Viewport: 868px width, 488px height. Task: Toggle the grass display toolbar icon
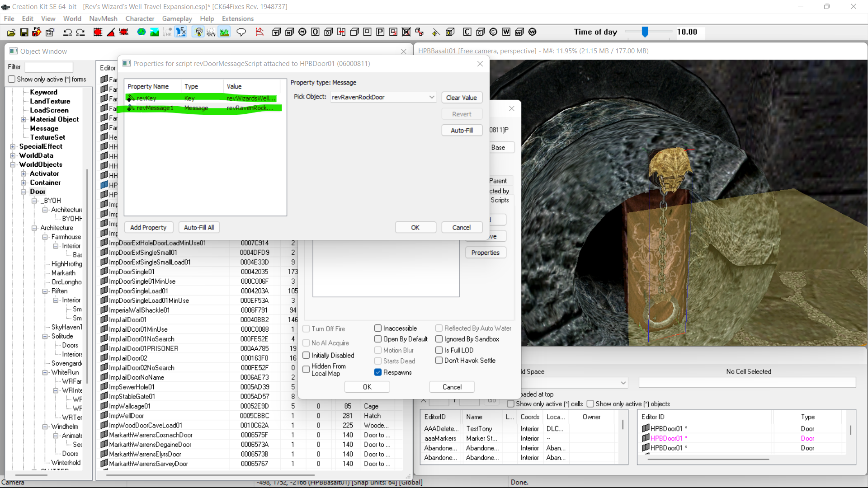point(224,32)
